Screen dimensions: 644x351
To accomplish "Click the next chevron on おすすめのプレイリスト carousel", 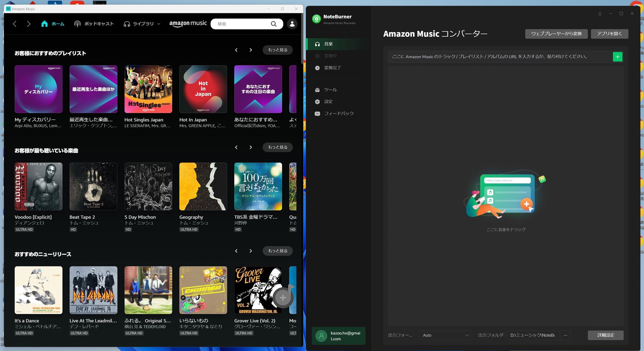I will [x=251, y=50].
